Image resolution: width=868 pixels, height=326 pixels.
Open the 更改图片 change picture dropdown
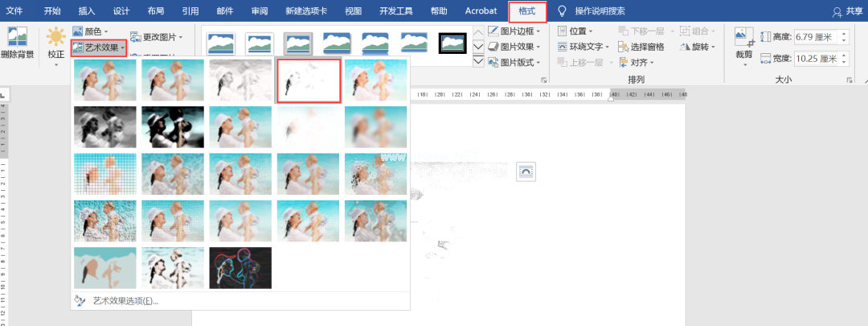[x=156, y=37]
